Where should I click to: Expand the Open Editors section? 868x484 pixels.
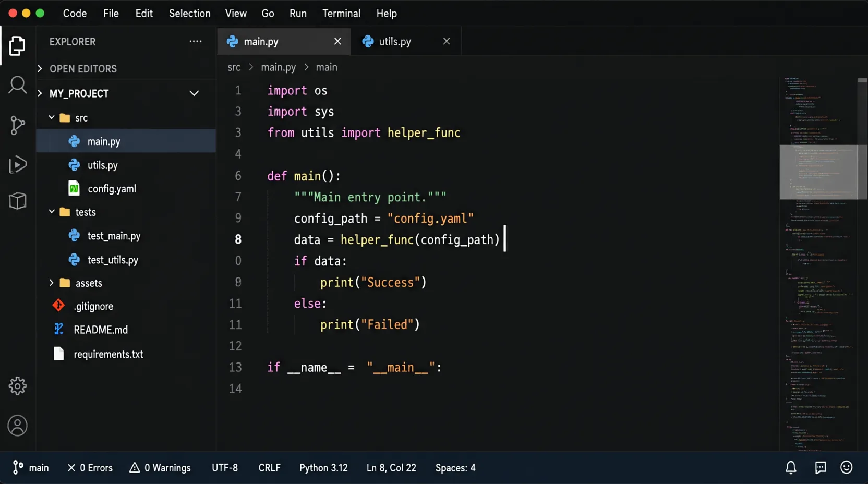(40, 68)
